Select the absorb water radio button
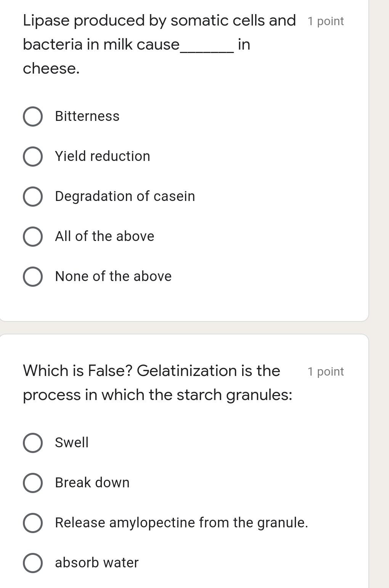Screen dimensions: 389x588 coord(33,563)
